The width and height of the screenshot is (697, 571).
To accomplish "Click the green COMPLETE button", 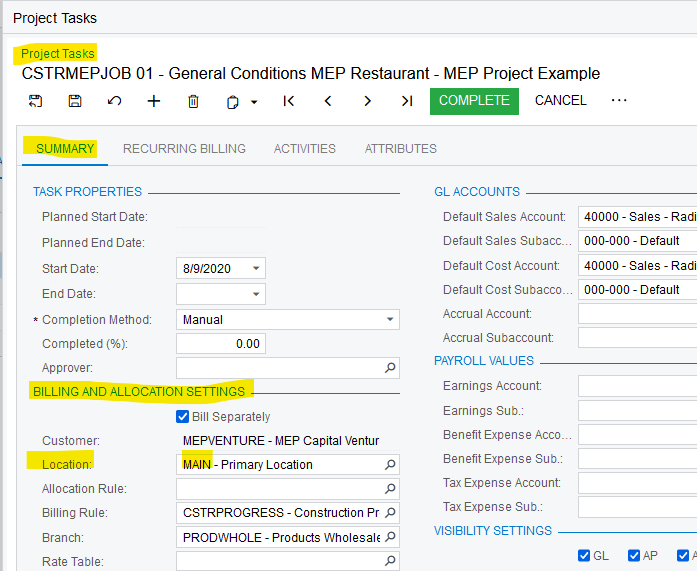I will (x=474, y=101).
